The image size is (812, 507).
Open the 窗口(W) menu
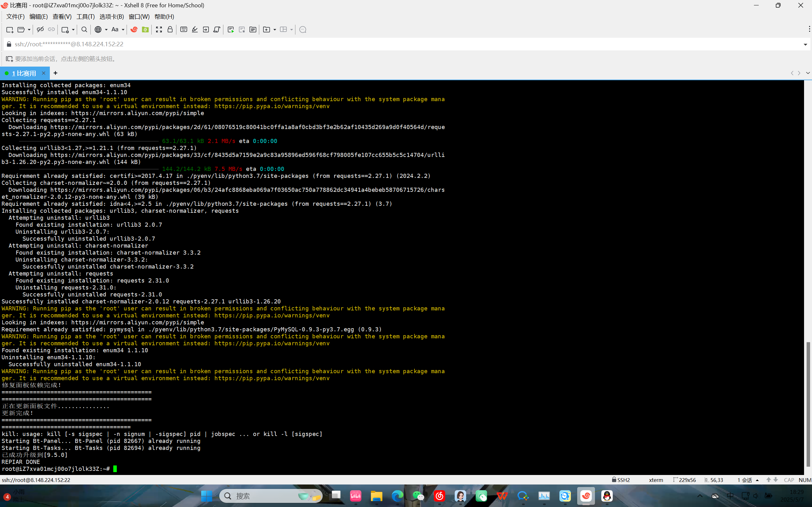(139, 16)
